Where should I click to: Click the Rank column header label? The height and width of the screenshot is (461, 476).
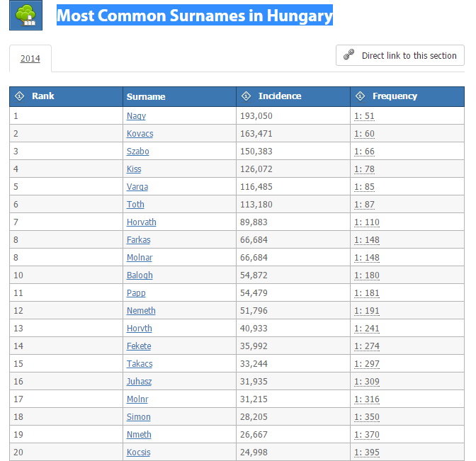42,96
